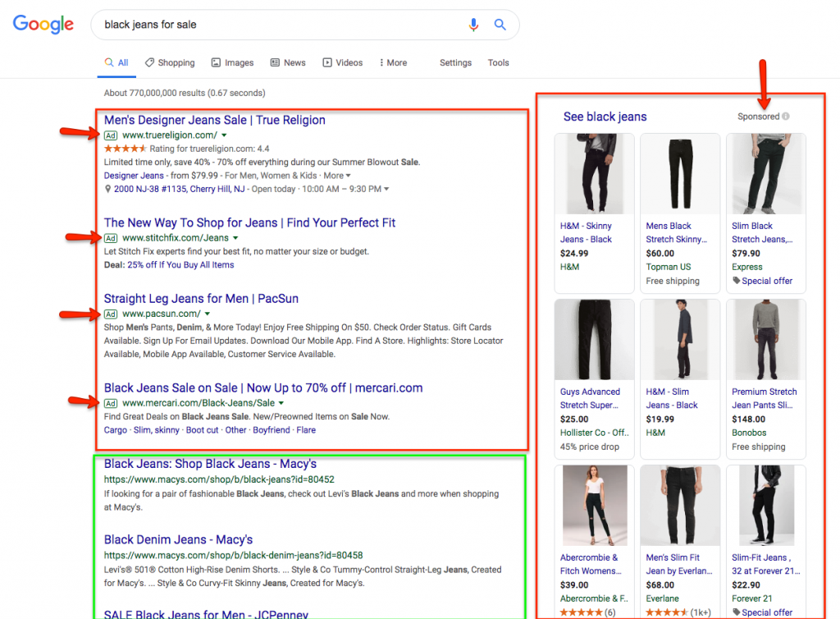Switch to the Videos tab
The width and height of the screenshot is (840, 619).
pyautogui.click(x=343, y=62)
